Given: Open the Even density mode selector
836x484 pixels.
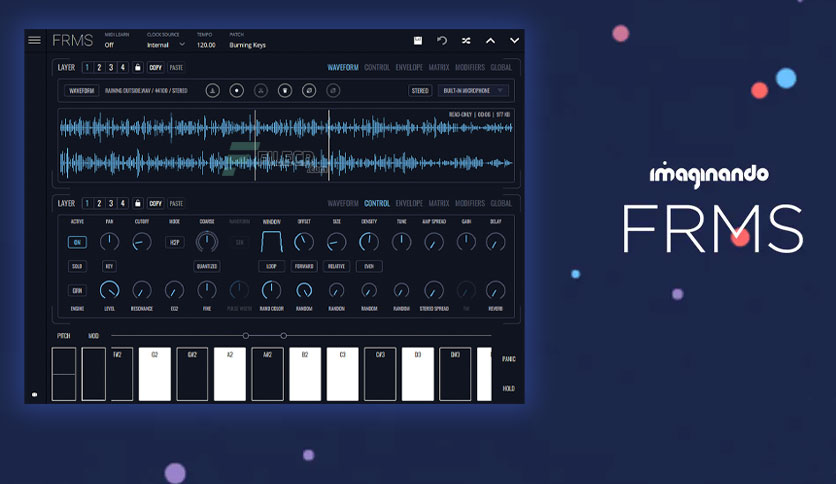Looking at the screenshot, I should pos(369,266).
